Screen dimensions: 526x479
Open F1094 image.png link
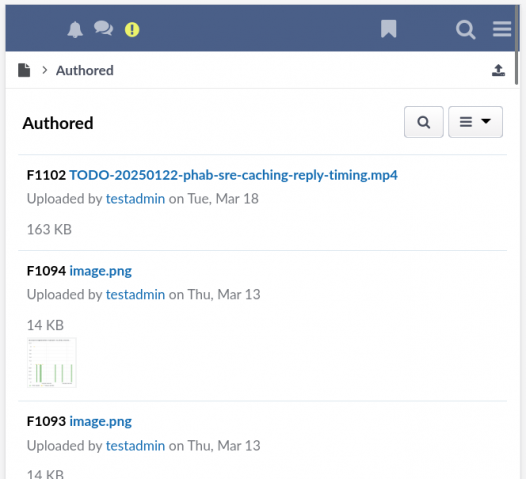click(101, 271)
